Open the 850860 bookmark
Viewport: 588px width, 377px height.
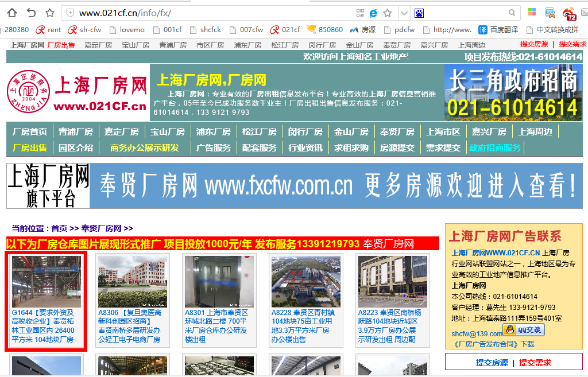pyautogui.click(x=325, y=30)
